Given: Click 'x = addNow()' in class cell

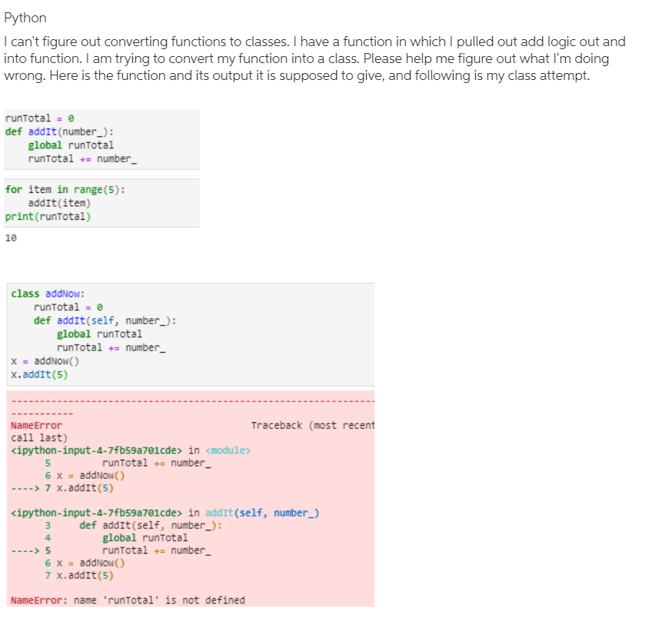Looking at the screenshot, I should 45,361.
